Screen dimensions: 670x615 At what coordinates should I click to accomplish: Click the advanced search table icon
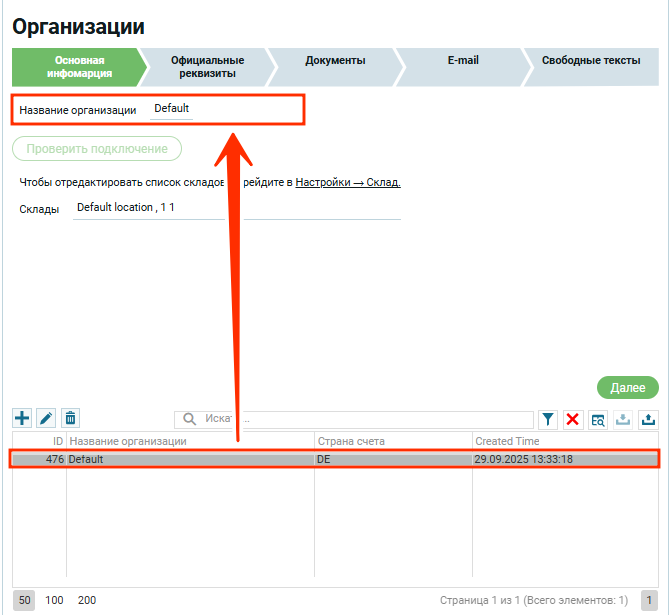[x=598, y=420]
